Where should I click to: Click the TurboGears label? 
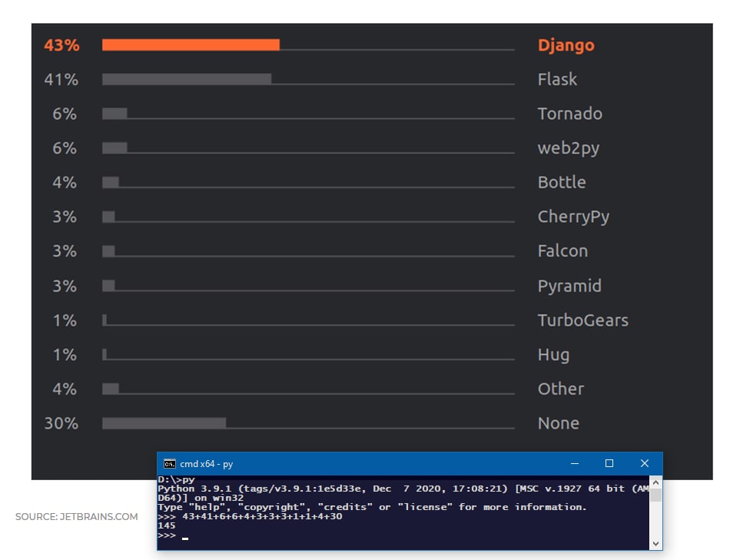(x=583, y=320)
